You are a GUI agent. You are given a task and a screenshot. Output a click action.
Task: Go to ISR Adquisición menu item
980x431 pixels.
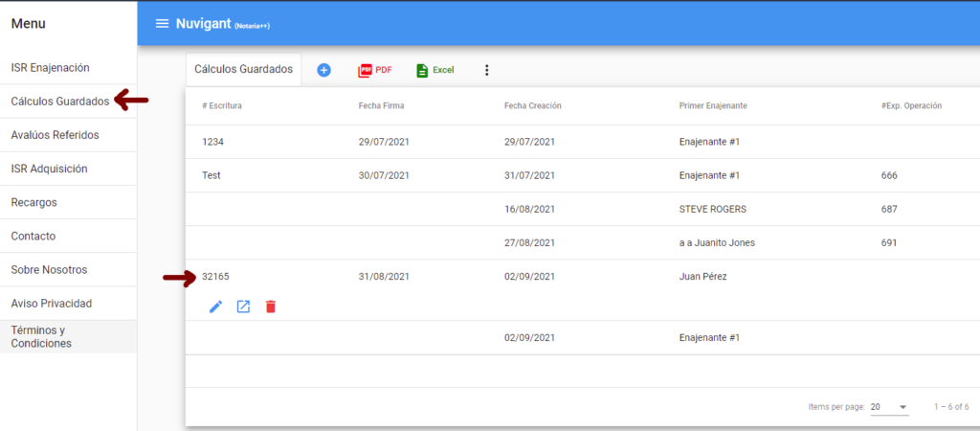coord(68,169)
